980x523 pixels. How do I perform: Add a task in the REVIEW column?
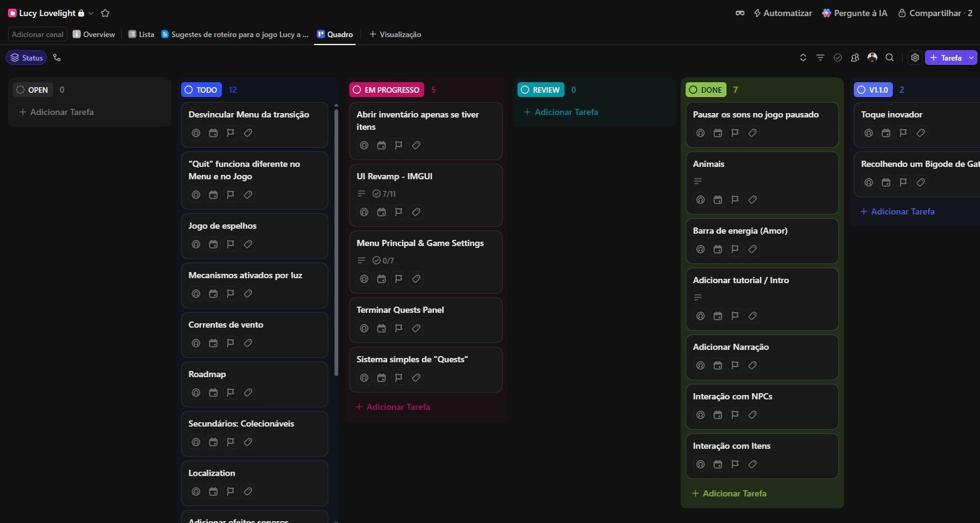click(561, 112)
